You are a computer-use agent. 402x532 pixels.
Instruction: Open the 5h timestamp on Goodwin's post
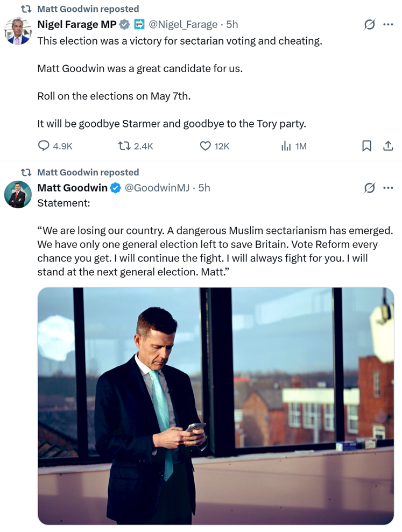pos(204,188)
